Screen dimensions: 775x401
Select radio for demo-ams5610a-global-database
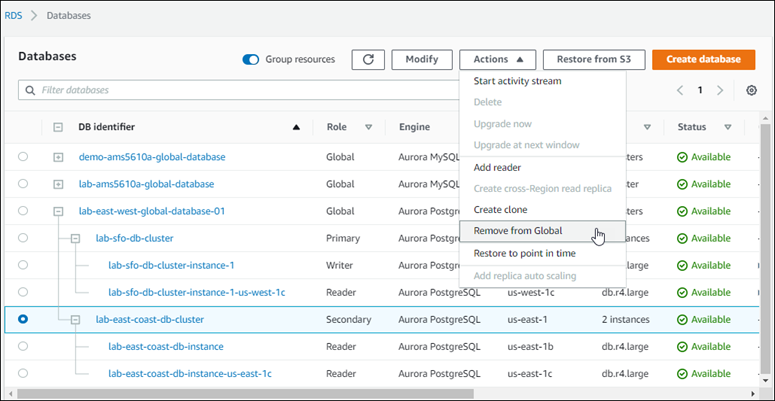pos(23,157)
